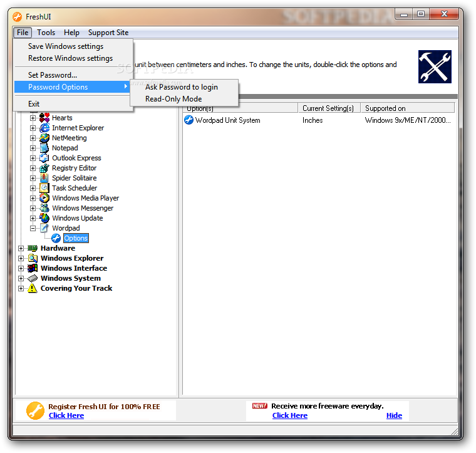Click the Registry Editor icon in the tree
Viewport: 476px width, 453px height.
[x=44, y=168]
